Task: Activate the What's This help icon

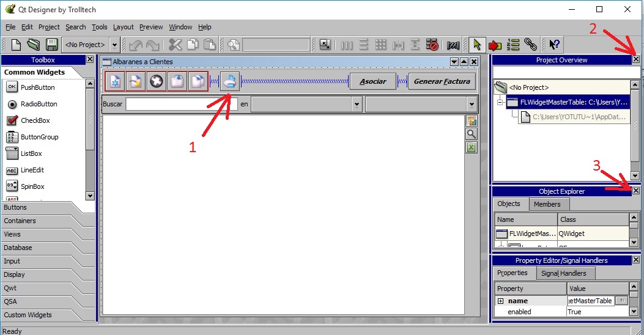Action: pos(554,45)
